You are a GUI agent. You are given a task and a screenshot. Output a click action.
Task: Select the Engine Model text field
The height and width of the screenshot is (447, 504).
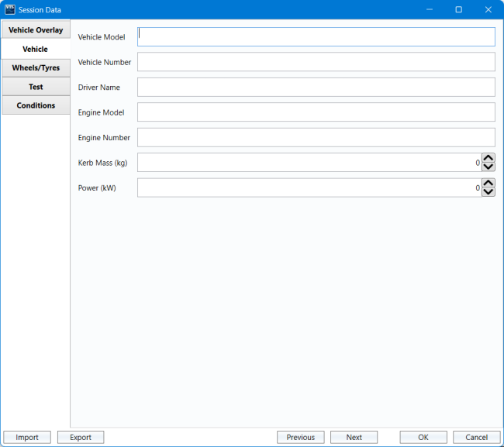pyautogui.click(x=316, y=112)
